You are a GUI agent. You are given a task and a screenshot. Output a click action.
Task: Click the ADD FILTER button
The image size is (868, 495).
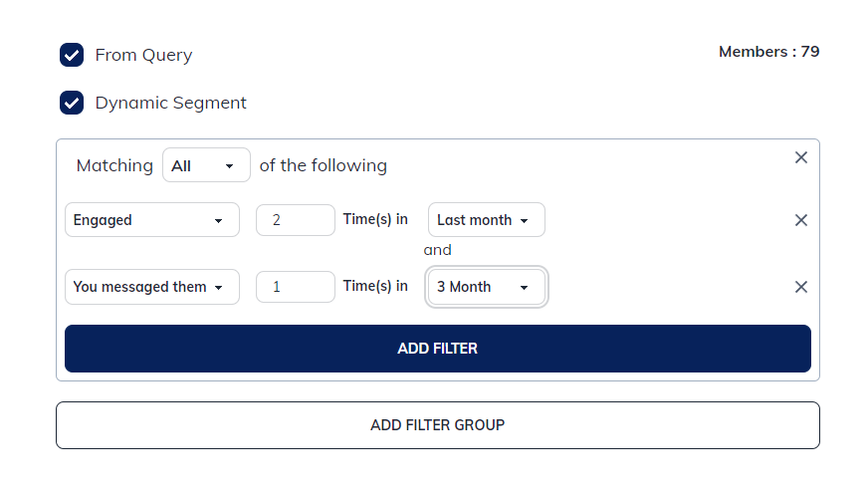point(437,349)
